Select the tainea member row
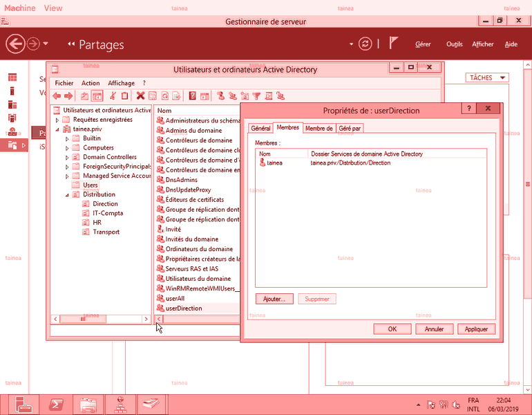The image size is (532, 415). point(371,163)
